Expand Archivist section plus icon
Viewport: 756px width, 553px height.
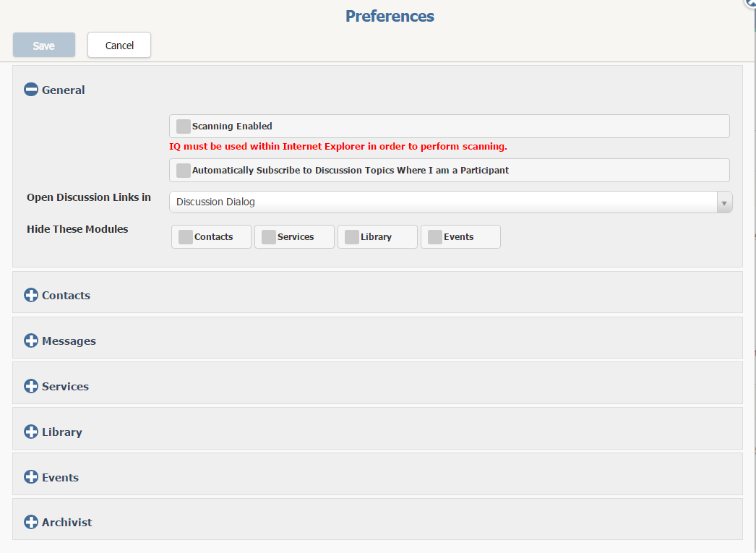point(31,522)
